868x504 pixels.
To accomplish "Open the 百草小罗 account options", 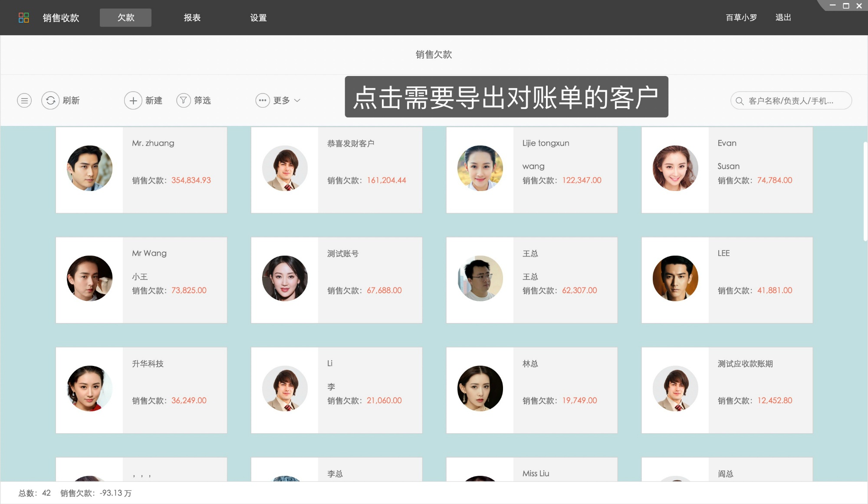I will pyautogui.click(x=740, y=17).
